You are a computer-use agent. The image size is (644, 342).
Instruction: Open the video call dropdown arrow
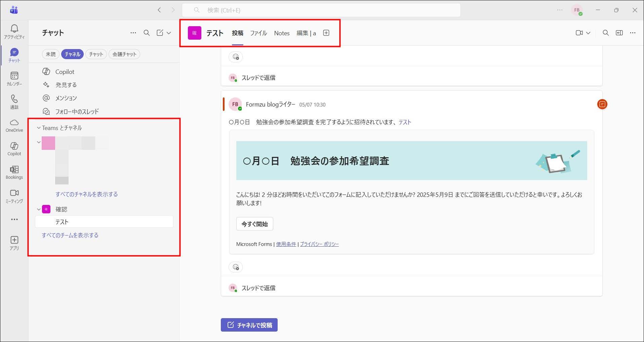point(588,33)
